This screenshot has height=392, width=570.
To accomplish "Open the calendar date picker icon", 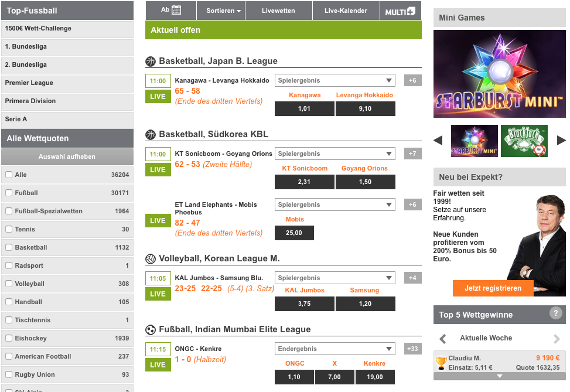I will coord(176,10).
